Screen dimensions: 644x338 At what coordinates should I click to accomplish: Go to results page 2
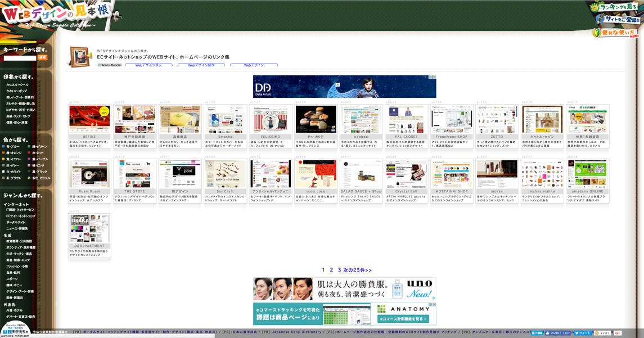(331, 271)
